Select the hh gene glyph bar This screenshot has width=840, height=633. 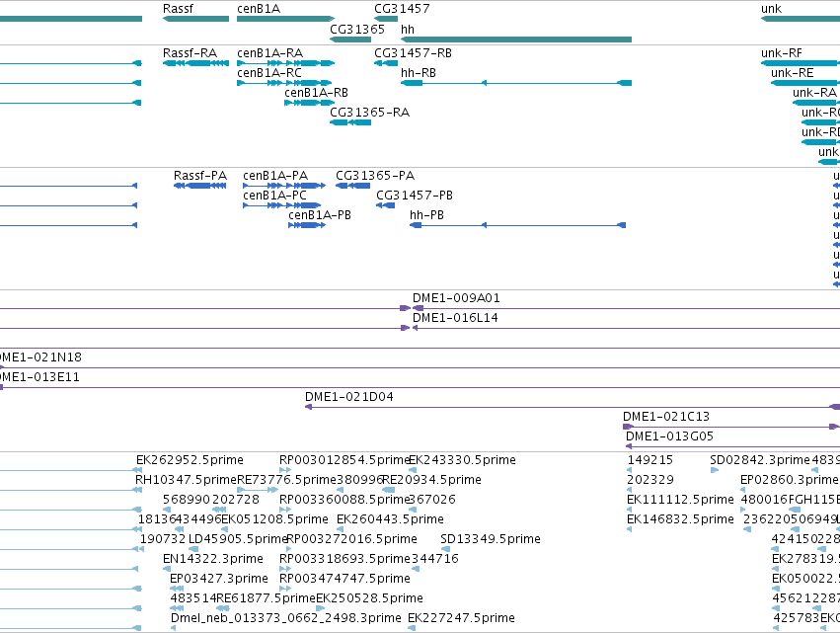point(516,40)
